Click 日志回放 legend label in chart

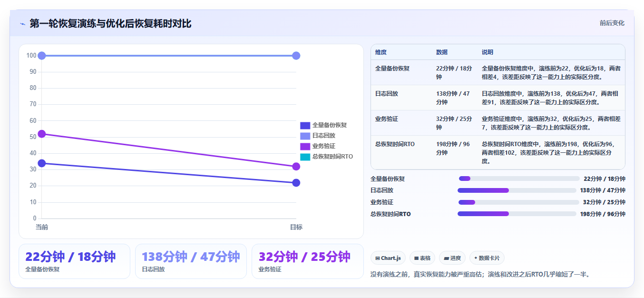324,136
